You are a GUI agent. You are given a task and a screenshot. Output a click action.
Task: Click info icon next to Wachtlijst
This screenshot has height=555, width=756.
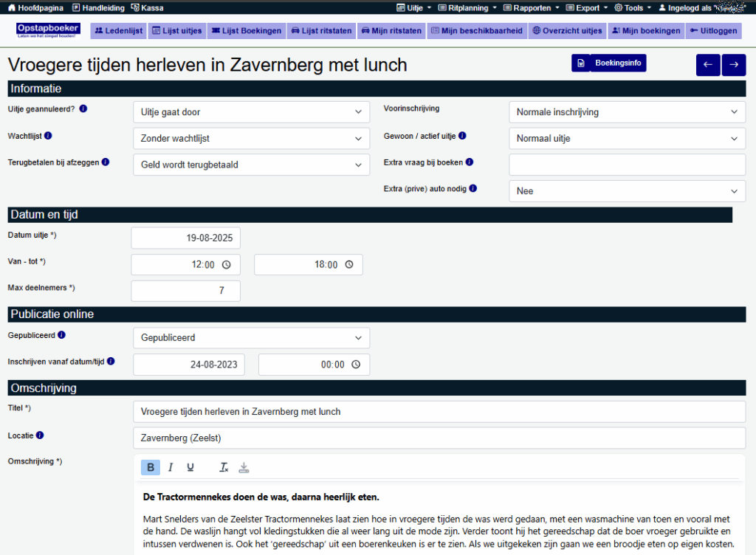tap(48, 136)
